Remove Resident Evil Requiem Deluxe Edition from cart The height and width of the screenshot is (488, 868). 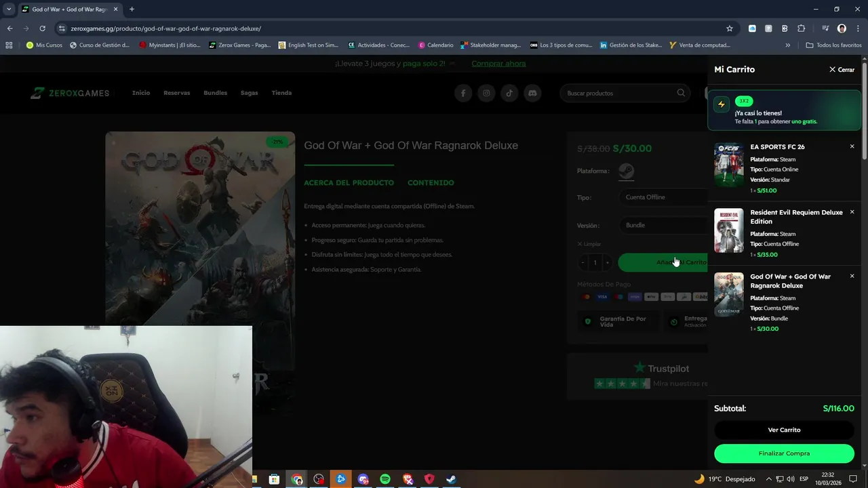click(x=852, y=212)
